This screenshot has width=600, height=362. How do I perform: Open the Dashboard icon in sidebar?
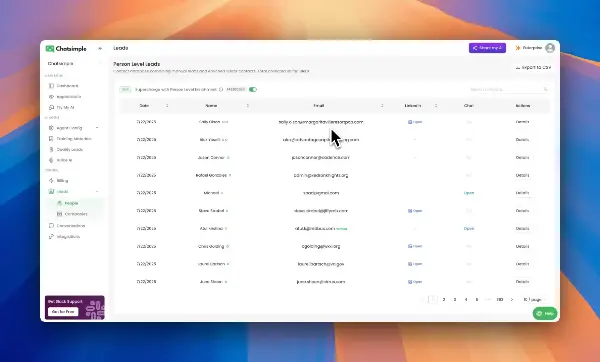pyautogui.click(x=51, y=86)
